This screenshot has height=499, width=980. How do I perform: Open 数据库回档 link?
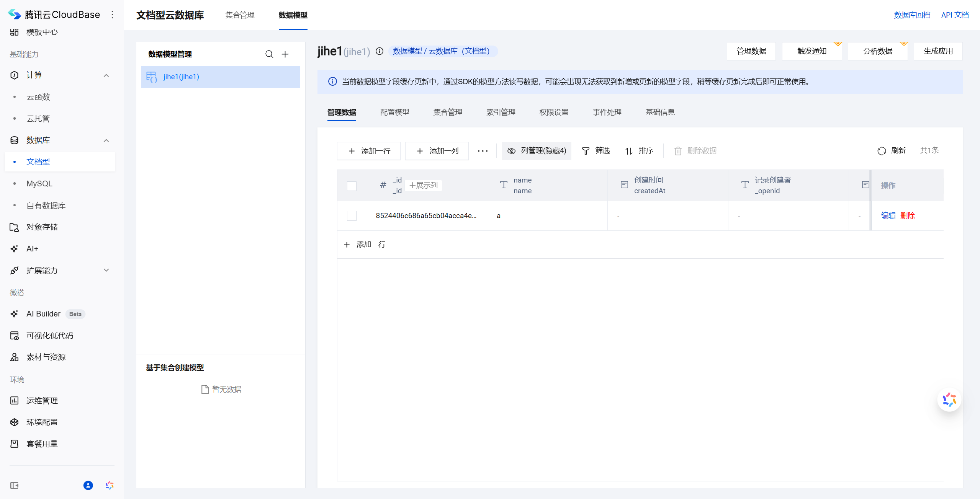point(912,15)
